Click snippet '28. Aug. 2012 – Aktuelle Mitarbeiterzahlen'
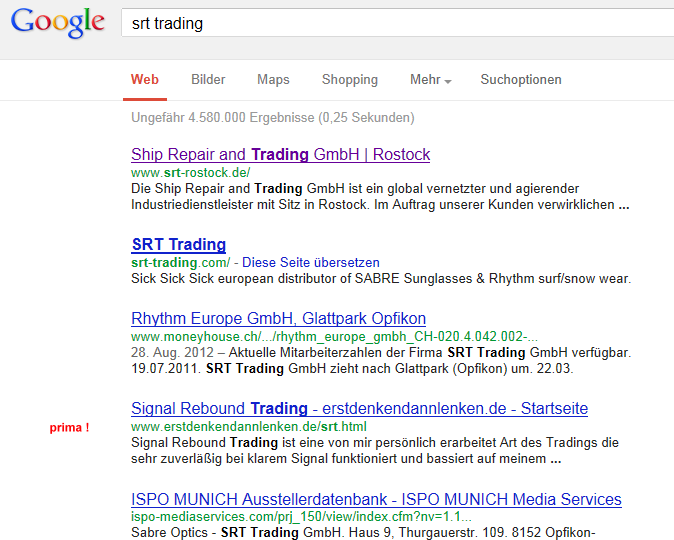674x540 pixels. tap(381, 360)
